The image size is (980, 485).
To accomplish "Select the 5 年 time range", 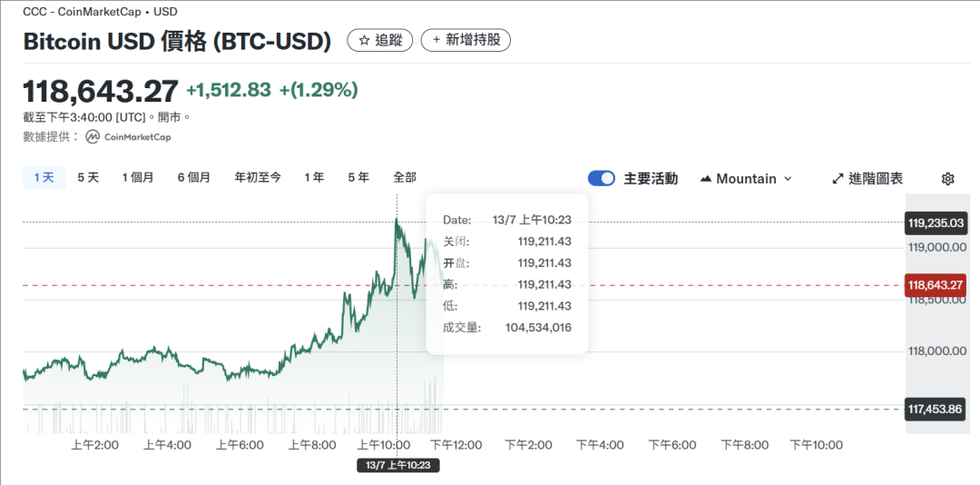I will pyautogui.click(x=358, y=178).
